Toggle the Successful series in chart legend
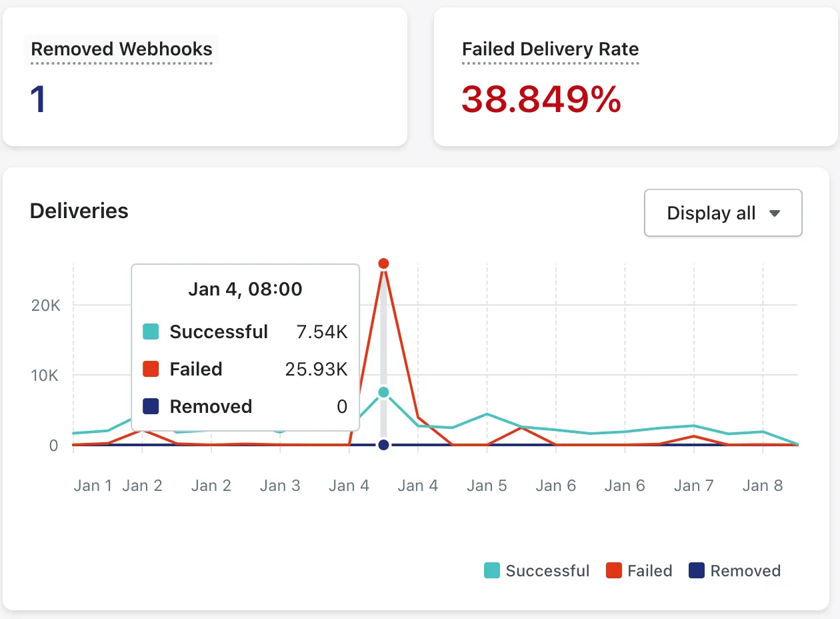This screenshot has width=840, height=619. [x=537, y=571]
